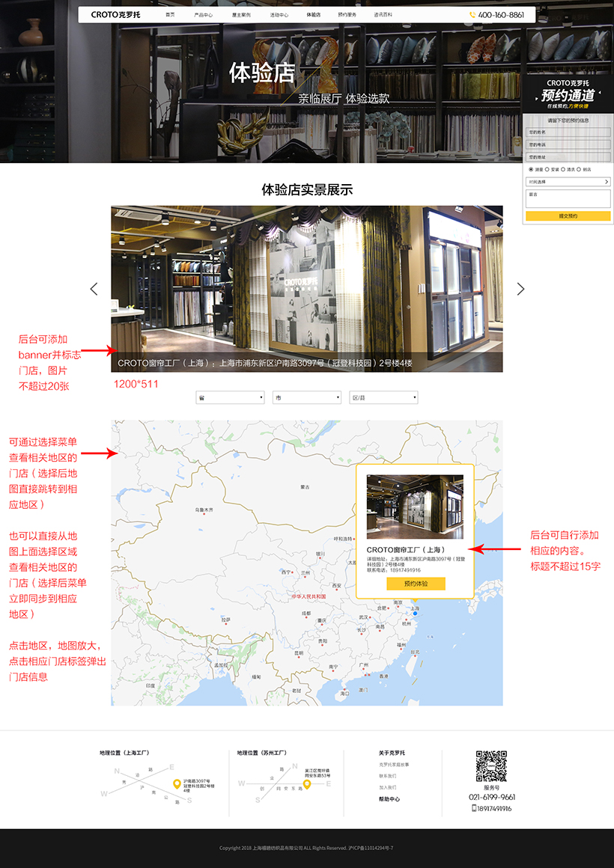Select the fourth radio option after 清洗
The height and width of the screenshot is (868, 614).
[579, 169]
